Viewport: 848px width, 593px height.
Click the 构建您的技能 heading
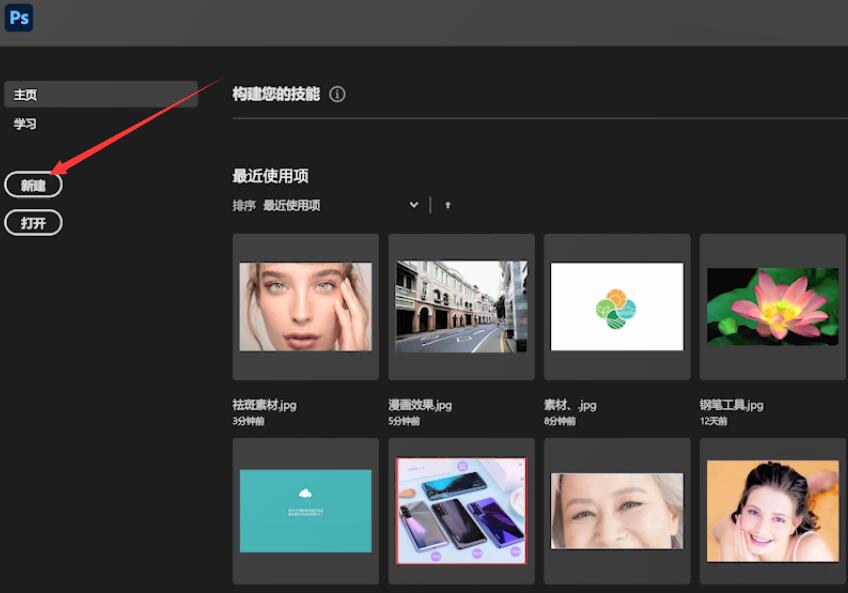click(x=276, y=94)
